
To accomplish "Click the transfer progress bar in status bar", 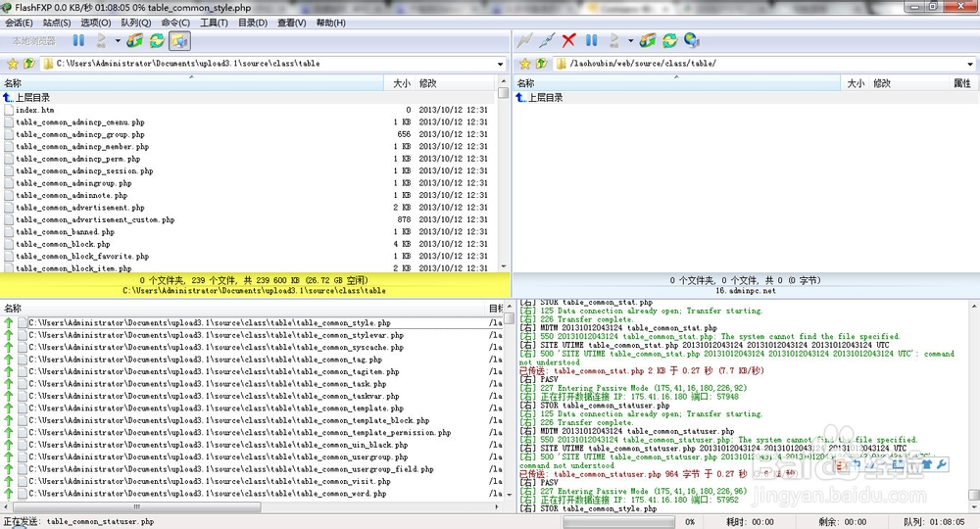I will 619,521.
